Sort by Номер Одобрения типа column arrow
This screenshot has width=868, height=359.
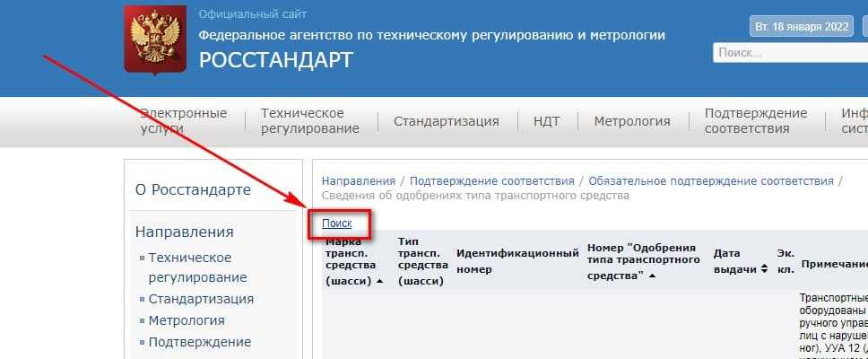click(x=652, y=276)
